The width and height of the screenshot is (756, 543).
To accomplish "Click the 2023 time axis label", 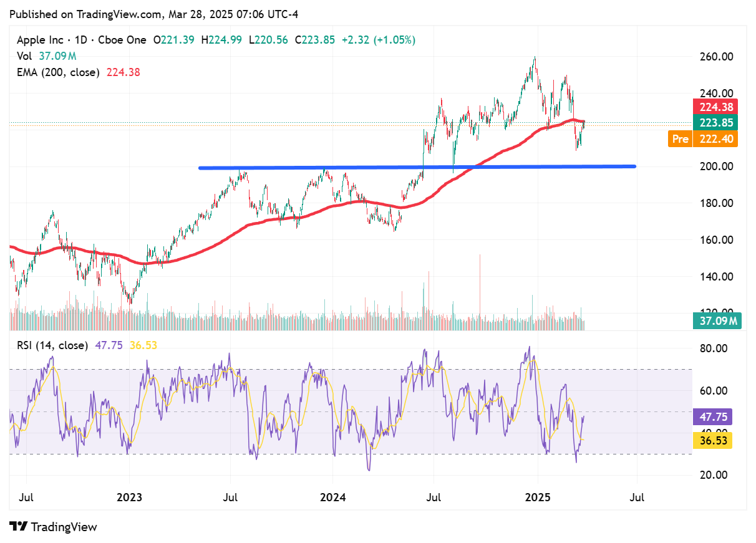I will coord(130,498).
